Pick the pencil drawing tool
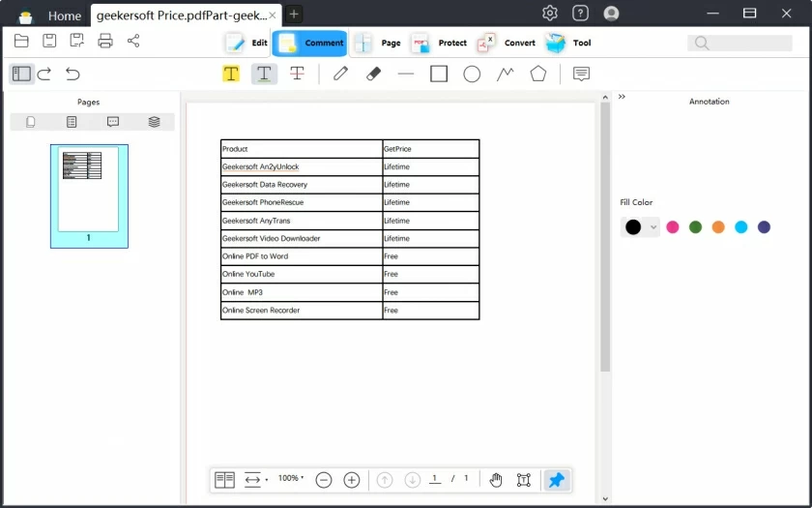The width and height of the screenshot is (812, 508). (x=340, y=74)
